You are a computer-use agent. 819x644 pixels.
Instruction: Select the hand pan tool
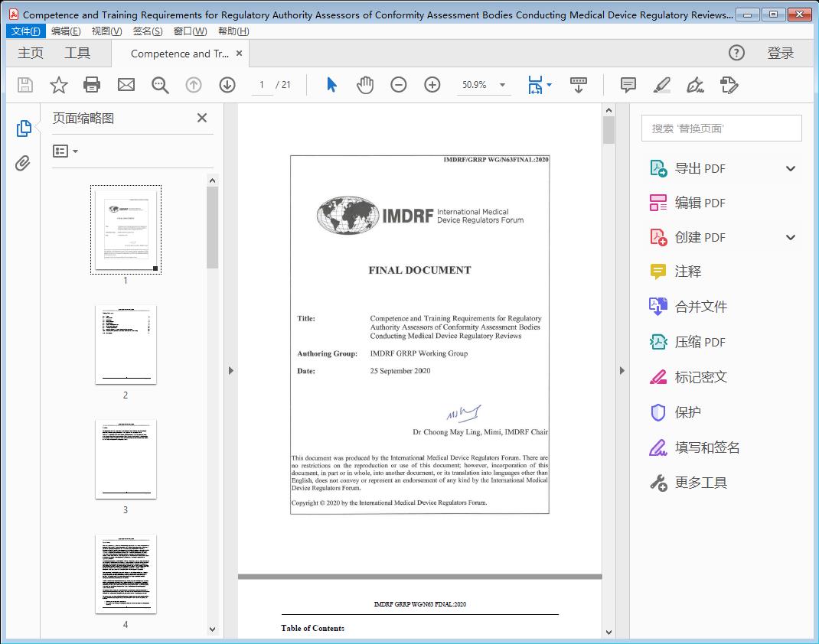pyautogui.click(x=365, y=85)
